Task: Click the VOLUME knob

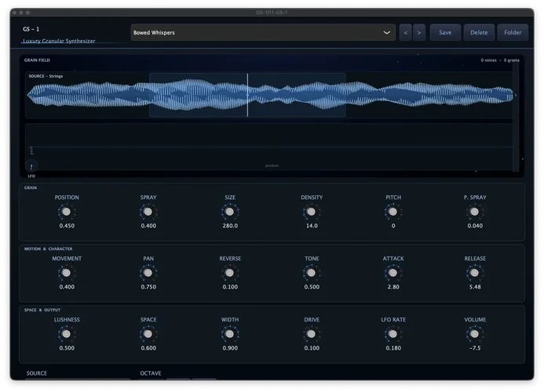Action: (474, 334)
